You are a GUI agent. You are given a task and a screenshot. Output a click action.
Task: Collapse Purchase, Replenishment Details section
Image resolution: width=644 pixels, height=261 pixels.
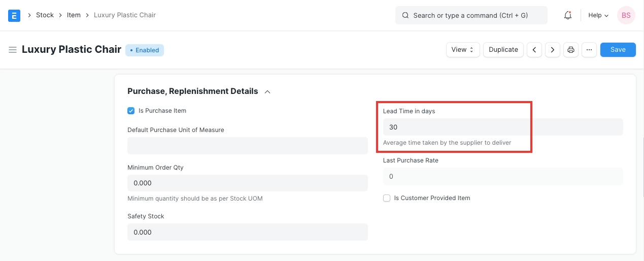[x=267, y=92]
